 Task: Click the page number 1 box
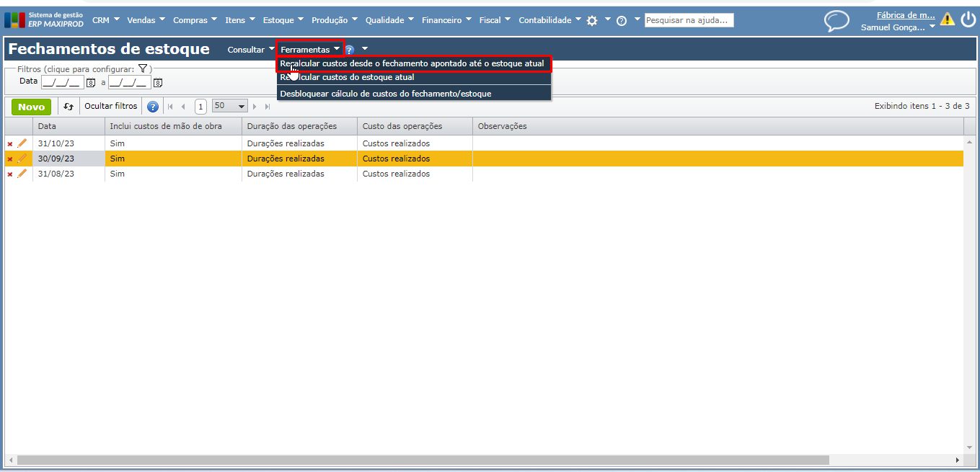click(x=200, y=107)
